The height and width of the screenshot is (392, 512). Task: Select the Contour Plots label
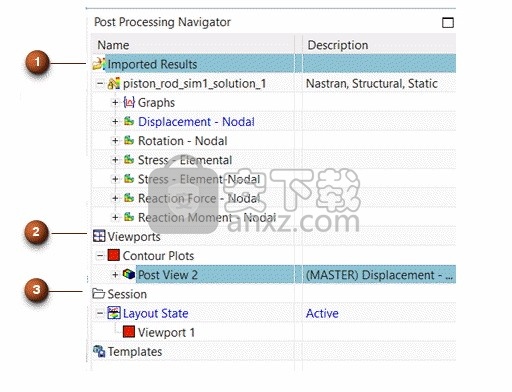pyautogui.click(x=158, y=256)
